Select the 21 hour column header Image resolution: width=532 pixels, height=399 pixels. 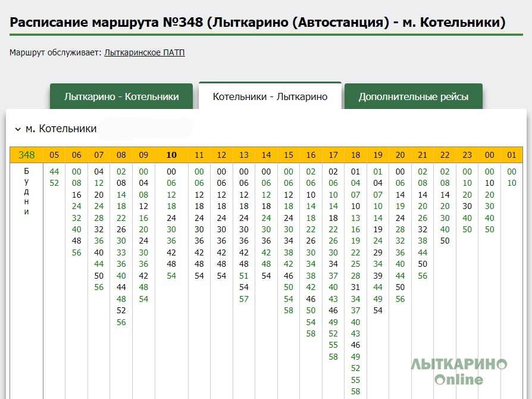point(423,155)
